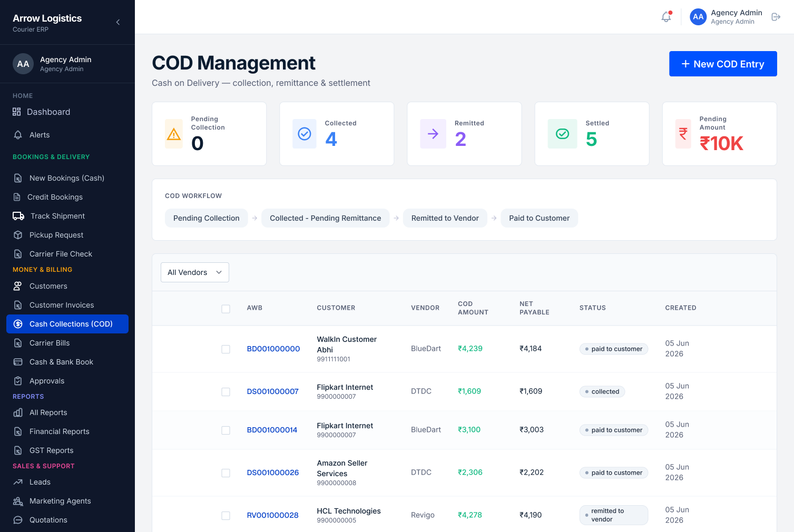
Task: Click the notification bell icon
Action: tap(666, 17)
